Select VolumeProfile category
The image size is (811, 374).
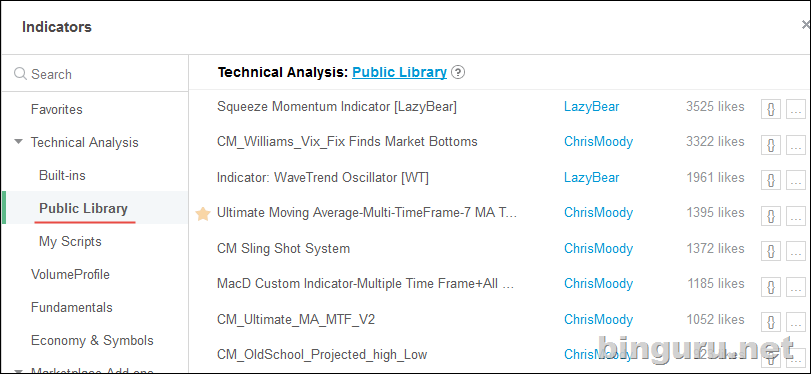pyautogui.click(x=70, y=274)
